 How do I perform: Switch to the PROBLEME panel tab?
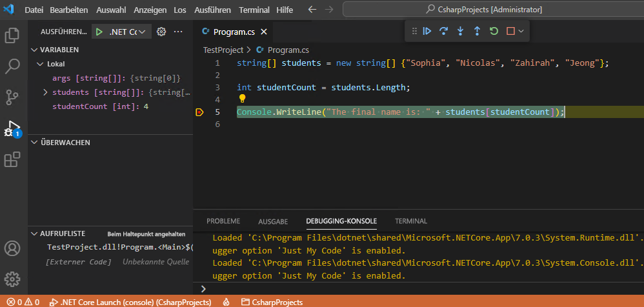click(223, 221)
